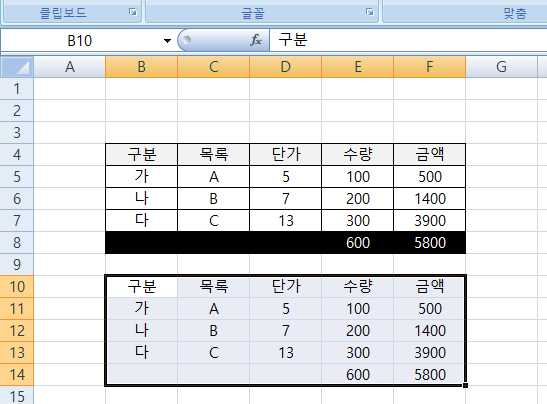The height and width of the screenshot is (404, 547).
Task: Select column E header
Action: click(x=358, y=67)
